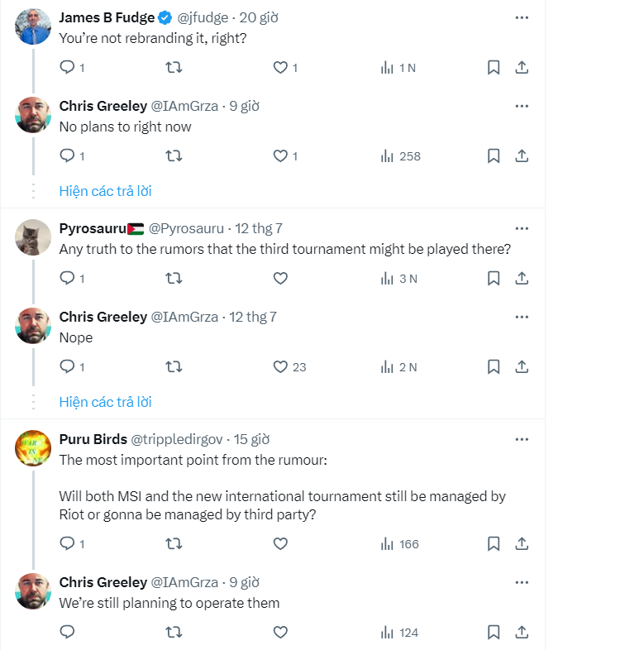Like Puru Birds' rumour tweet
644x650 pixels.
tap(280, 544)
